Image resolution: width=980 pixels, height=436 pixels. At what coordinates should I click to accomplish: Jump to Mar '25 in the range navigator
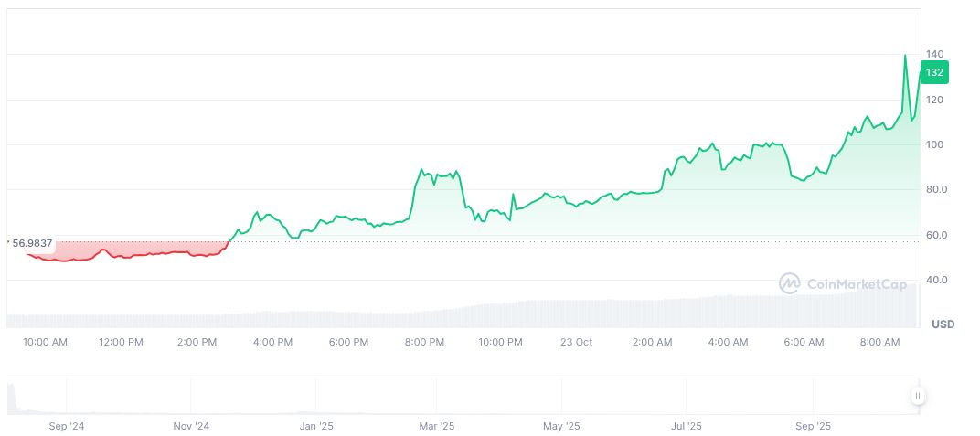click(437, 426)
